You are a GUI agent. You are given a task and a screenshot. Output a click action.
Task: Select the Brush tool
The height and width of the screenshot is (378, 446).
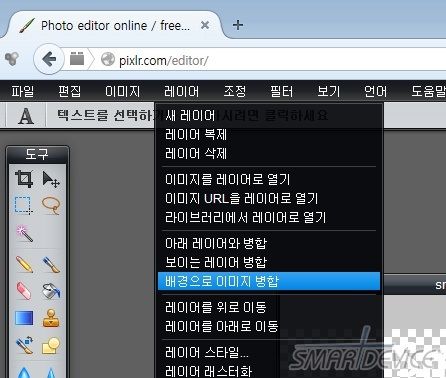tap(51, 265)
